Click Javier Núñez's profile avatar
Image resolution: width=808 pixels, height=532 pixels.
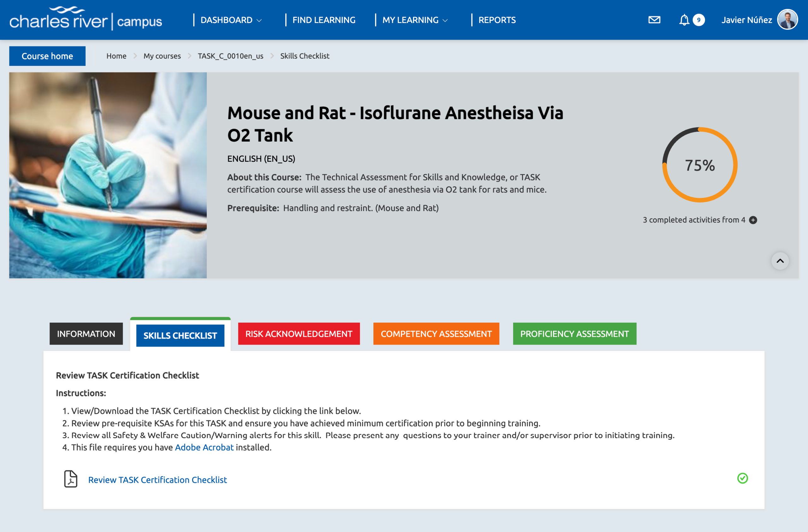pyautogui.click(x=787, y=20)
